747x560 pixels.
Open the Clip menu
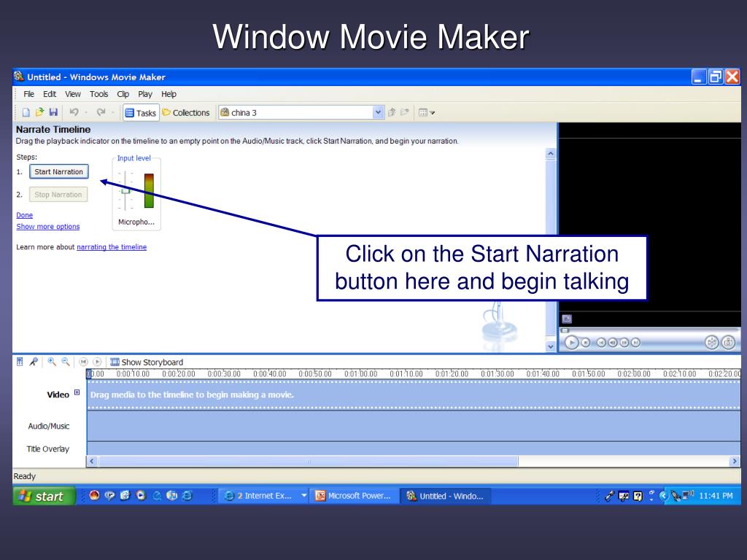tap(123, 94)
